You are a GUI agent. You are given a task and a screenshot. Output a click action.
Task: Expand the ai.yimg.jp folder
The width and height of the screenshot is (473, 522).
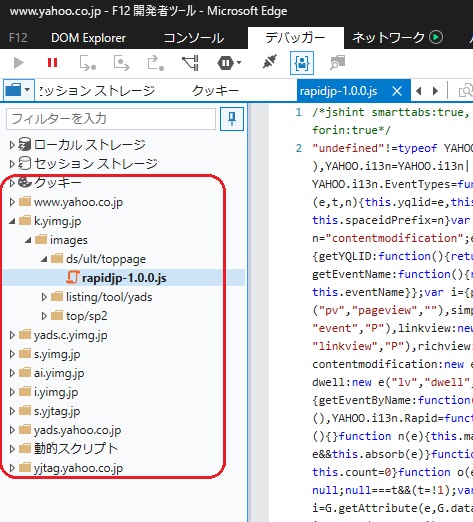pos(12,373)
